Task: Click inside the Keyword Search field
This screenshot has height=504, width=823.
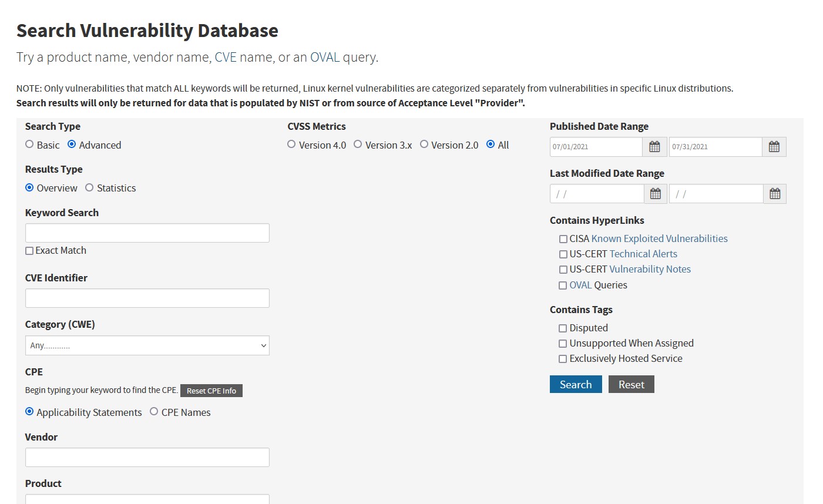Action: tap(146, 233)
